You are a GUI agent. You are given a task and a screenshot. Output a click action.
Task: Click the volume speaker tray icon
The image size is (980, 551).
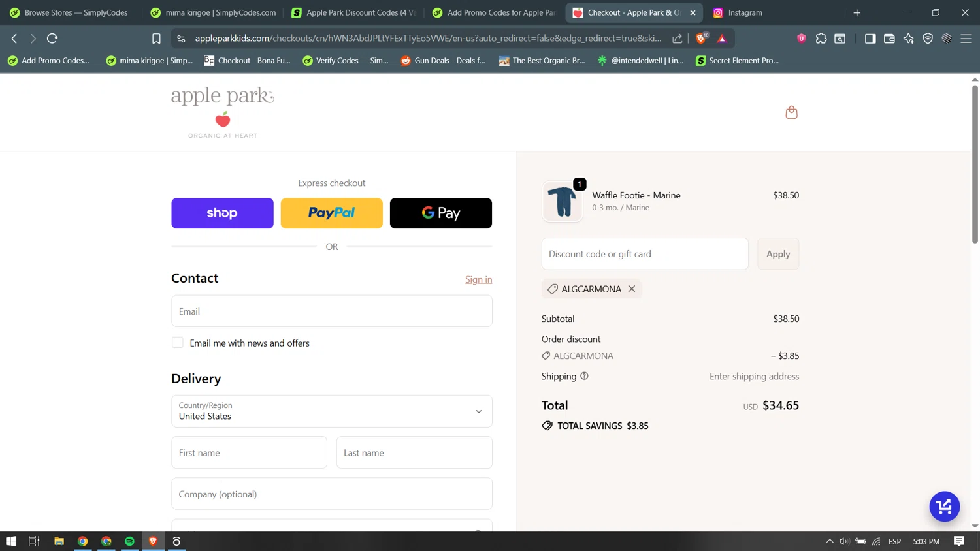pyautogui.click(x=844, y=541)
